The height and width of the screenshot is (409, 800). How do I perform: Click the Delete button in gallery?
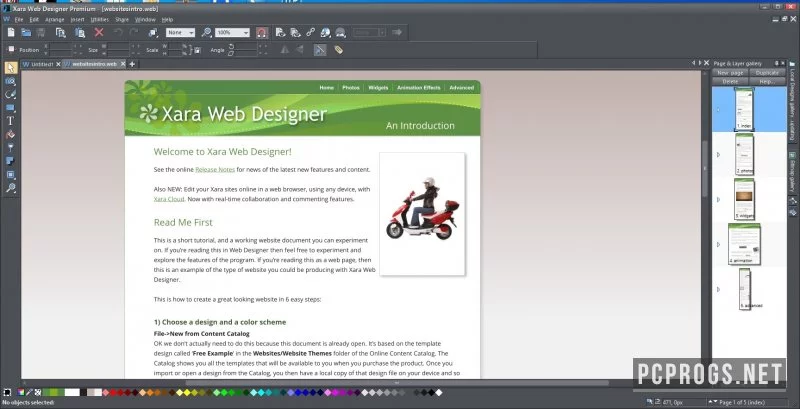coord(730,81)
